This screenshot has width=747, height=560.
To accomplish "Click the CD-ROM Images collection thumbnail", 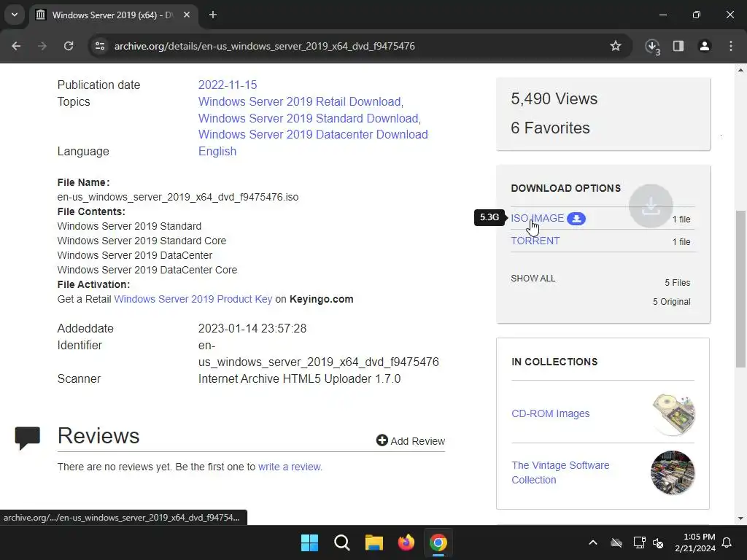I will tap(673, 414).
